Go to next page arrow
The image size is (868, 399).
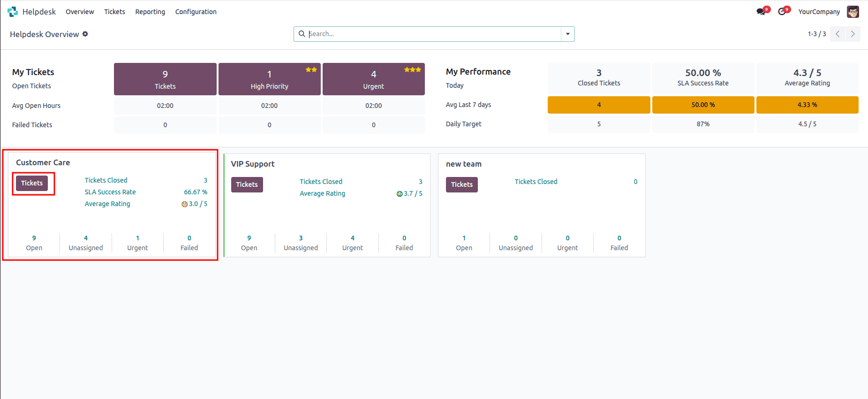click(x=853, y=34)
